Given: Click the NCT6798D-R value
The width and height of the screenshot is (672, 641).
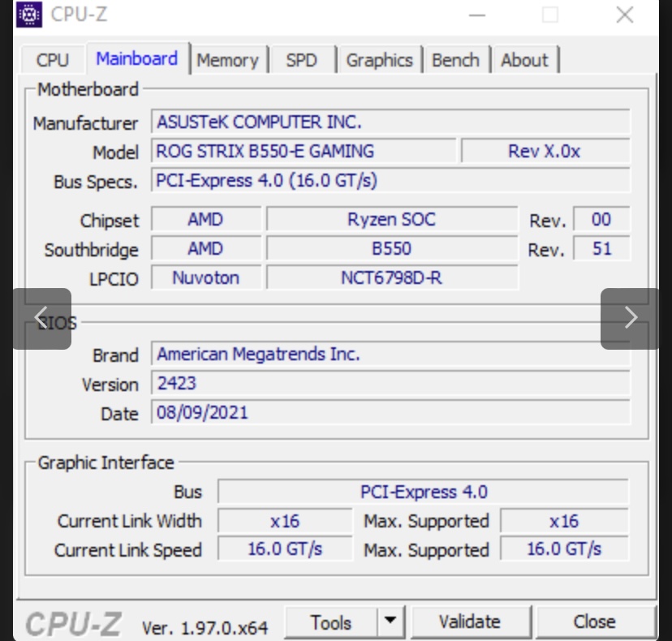Looking at the screenshot, I should (392, 277).
